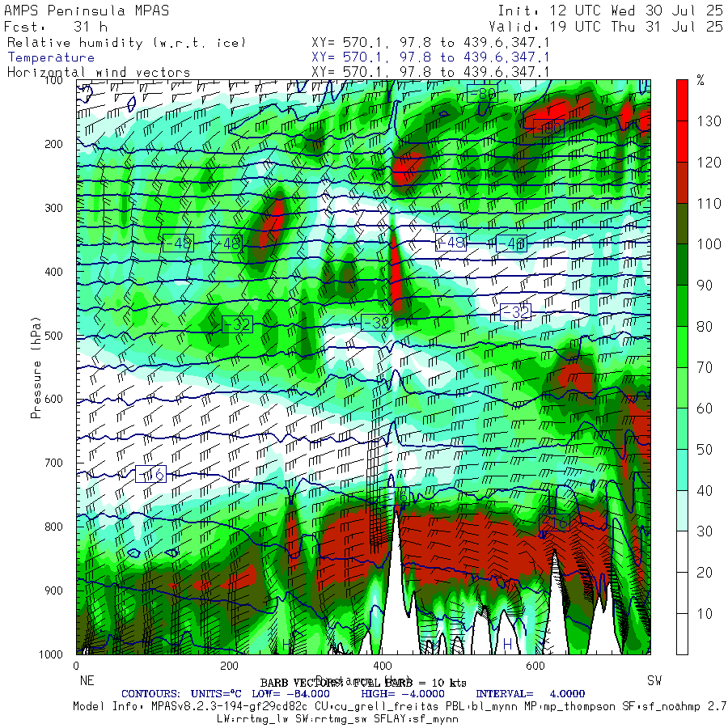Select the 'Horizontal wind vectors' legend label

coord(99,72)
